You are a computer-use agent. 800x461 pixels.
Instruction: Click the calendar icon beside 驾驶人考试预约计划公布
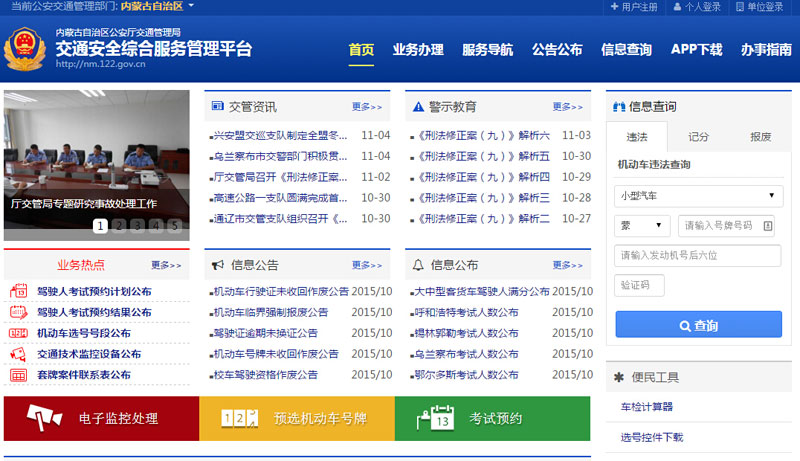(x=18, y=291)
